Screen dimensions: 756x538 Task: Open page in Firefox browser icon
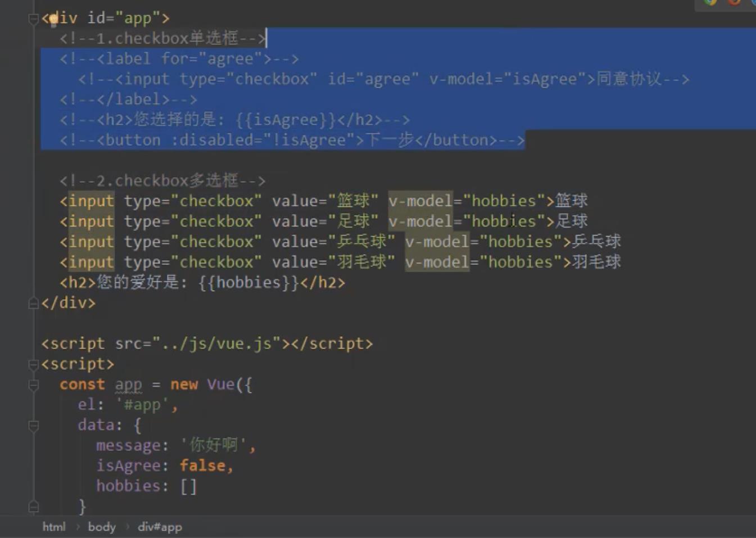(734, 2)
